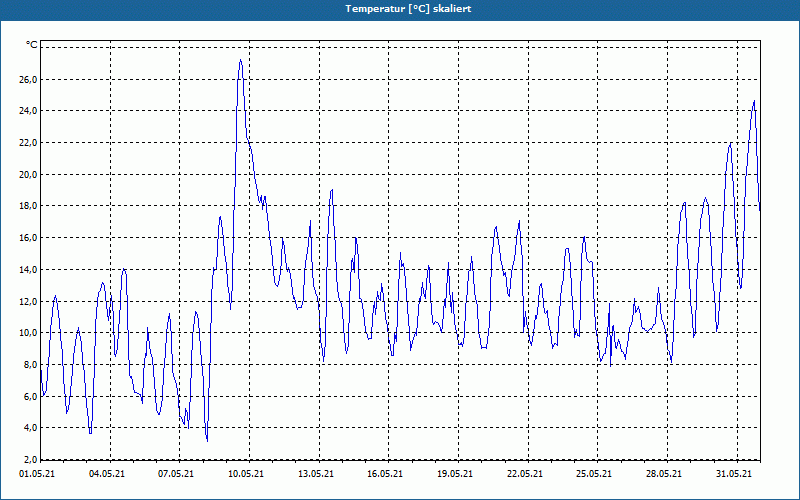Click the 28.05.21 date label

(x=664, y=474)
